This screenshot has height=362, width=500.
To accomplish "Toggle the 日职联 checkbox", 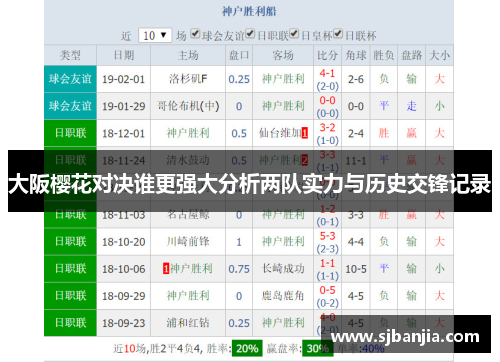I will pos(250,33).
